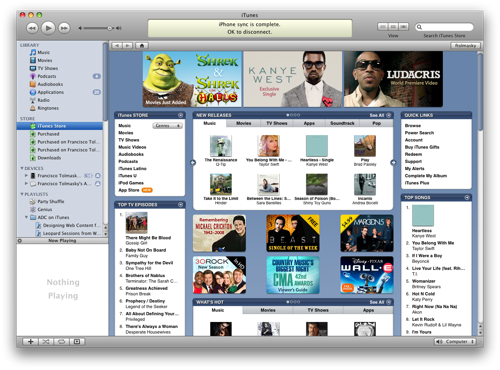Collapse the iTunes Store panel
Screen dimensions: 500x370
click(x=180, y=115)
